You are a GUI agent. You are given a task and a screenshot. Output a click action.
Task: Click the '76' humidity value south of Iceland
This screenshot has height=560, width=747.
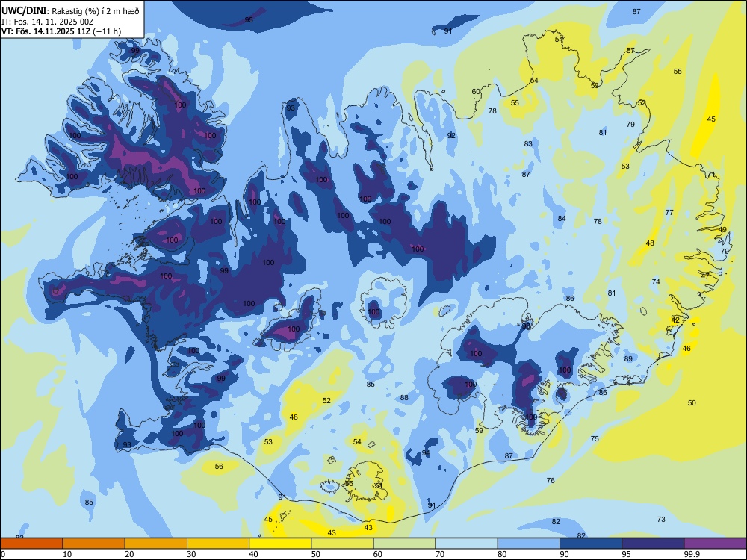point(551,480)
